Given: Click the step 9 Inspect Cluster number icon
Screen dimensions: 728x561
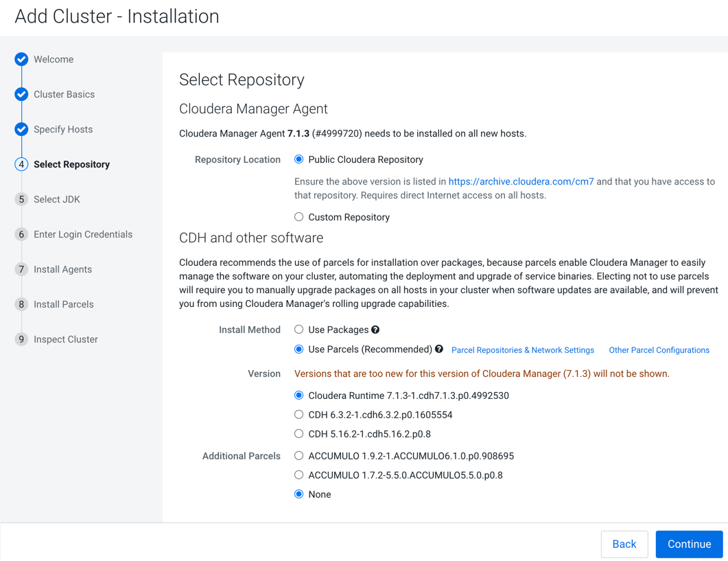Looking at the screenshot, I should coord(21,340).
